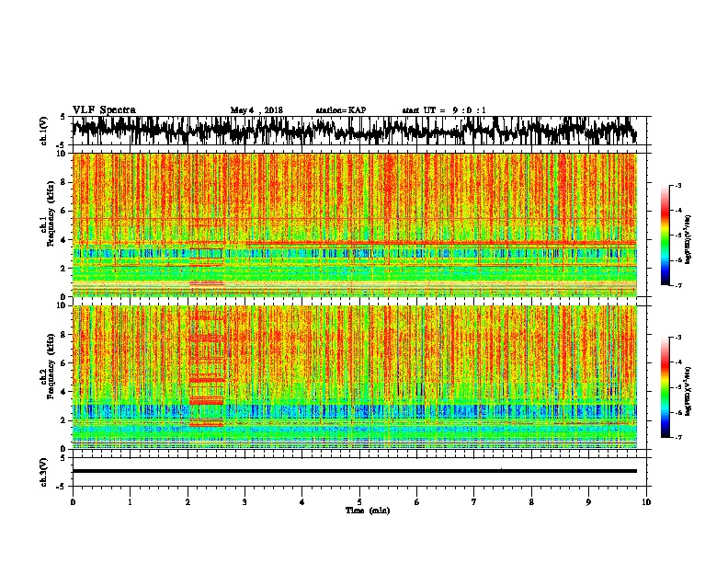The height and width of the screenshot is (563, 728).
Task: Click time axis tick label "9"
Action: pos(588,502)
